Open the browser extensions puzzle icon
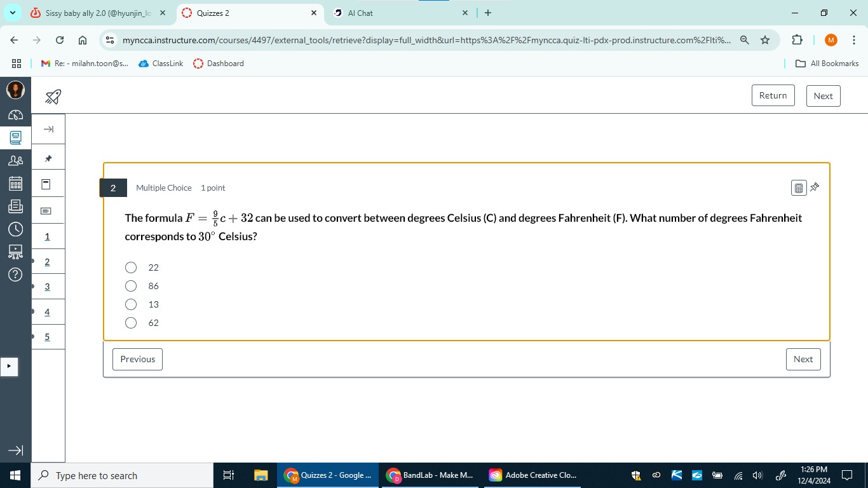Screen dimensions: 868x488 tap(797, 40)
